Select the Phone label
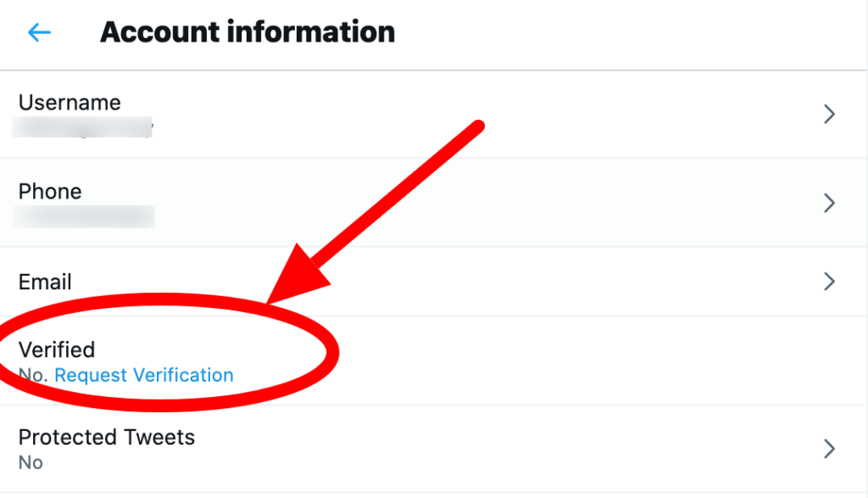Image resolution: width=868 pixels, height=498 pixels. tap(50, 192)
